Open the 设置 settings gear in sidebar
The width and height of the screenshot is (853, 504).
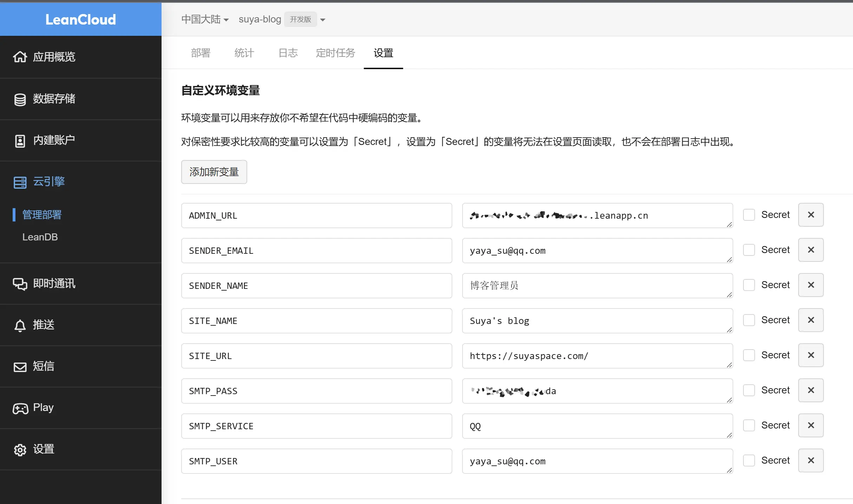click(20, 449)
